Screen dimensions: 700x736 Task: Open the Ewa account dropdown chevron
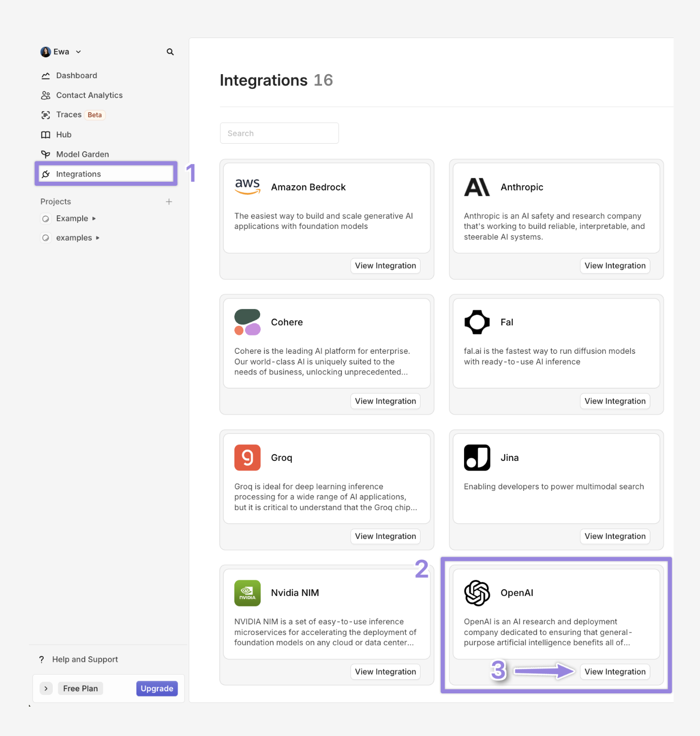(79, 52)
